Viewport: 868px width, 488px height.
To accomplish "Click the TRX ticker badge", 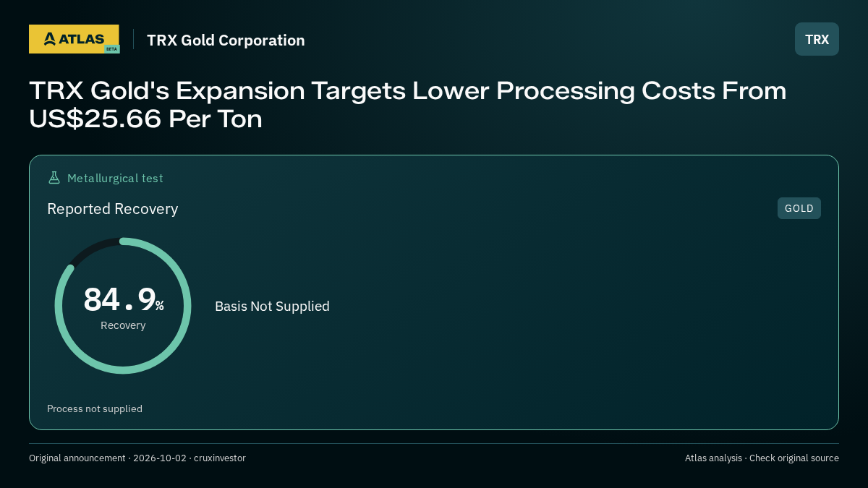I will (817, 39).
